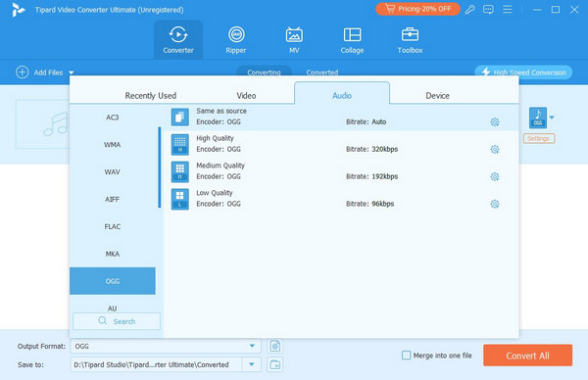Click the register key icon
This screenshot has height=380, width=588.
(469, 10)
